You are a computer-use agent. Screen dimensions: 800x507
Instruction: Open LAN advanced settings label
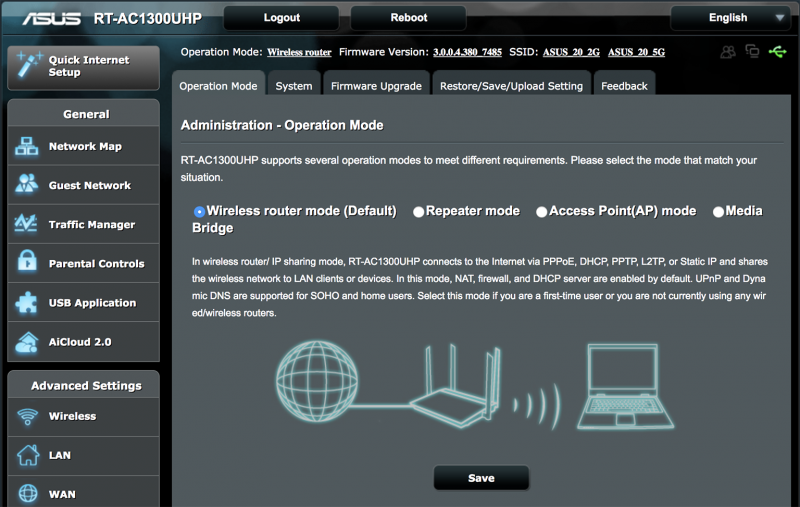(x=60, y=455)
